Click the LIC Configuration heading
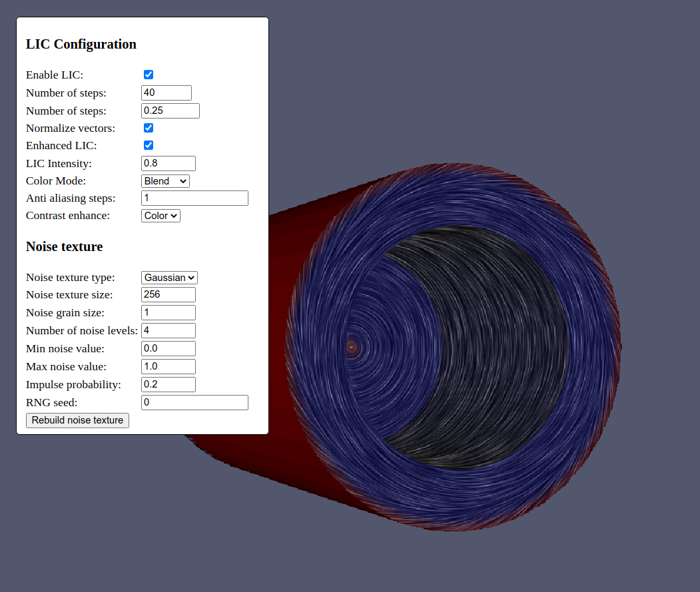 coord(81,44)
